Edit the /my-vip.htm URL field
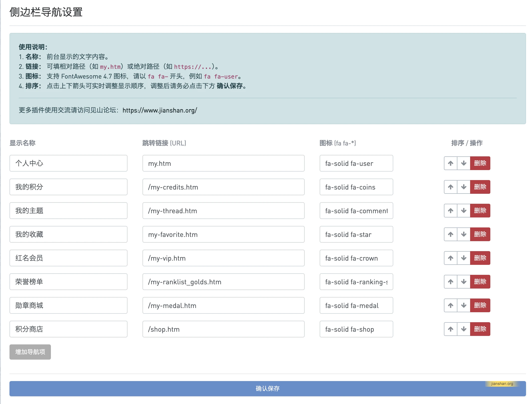The height and width of the screenshot is (404, 532). click(x=223, y=258)
